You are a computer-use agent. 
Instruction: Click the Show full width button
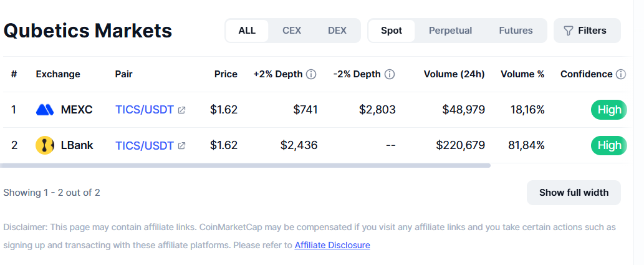[x=574, y=192]
